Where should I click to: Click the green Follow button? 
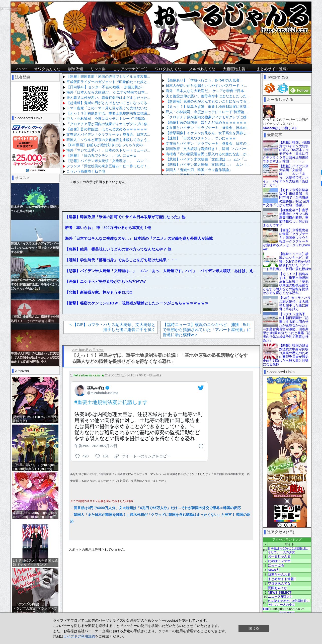point(299,90)
